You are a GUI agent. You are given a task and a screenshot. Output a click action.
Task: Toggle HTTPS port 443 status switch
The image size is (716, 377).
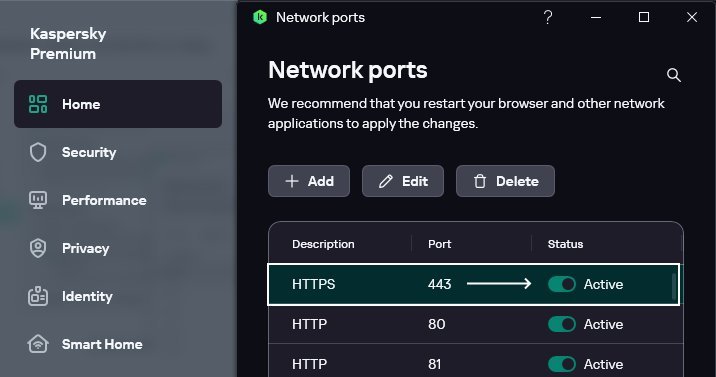pos(562,284)
